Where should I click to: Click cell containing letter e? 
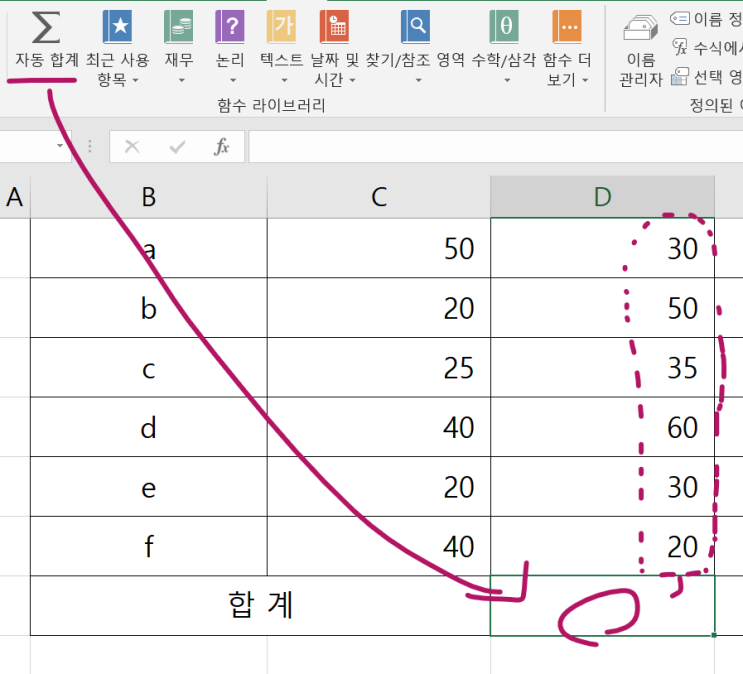pos(149,487)
